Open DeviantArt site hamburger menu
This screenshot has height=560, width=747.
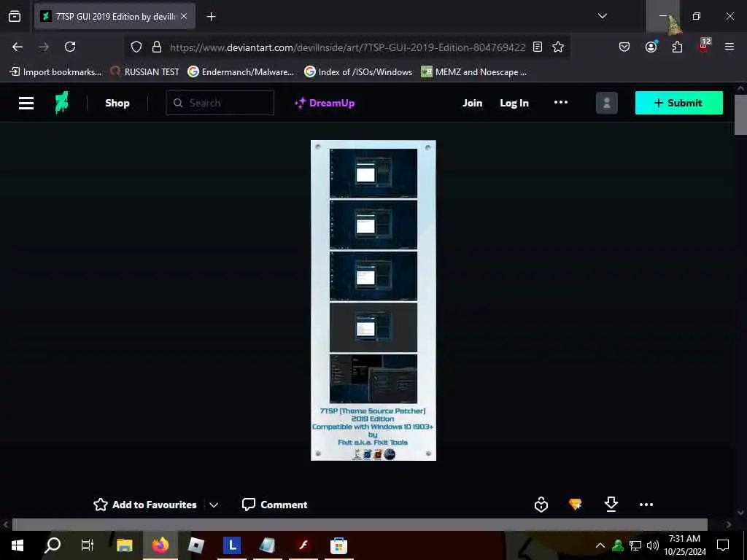26,103
